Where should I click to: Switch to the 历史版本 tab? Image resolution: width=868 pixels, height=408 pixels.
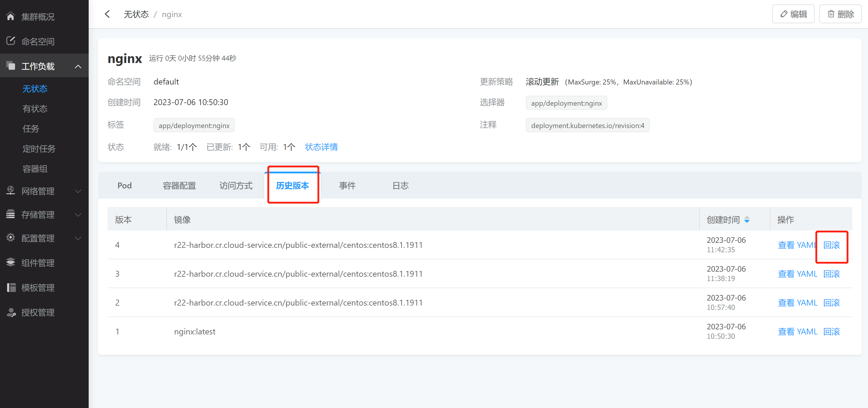293,185
